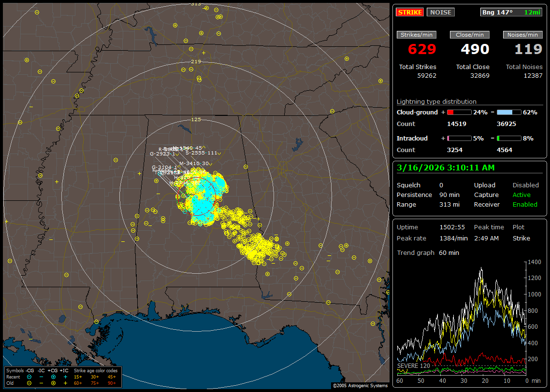Click the cyan recent +CG legend symbol
The width and height of the screenshot is (550, 392).
(53, 377)
